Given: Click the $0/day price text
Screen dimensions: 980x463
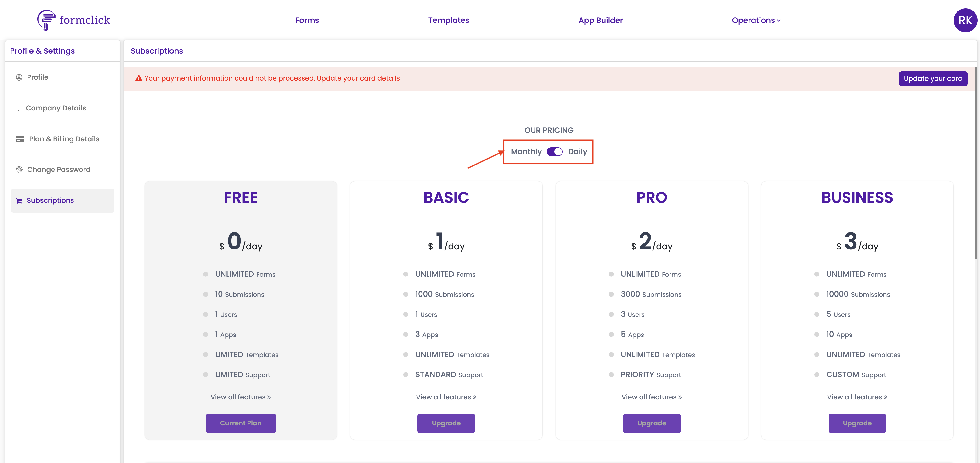Looking at the screenshot, I should coord(240,241).
